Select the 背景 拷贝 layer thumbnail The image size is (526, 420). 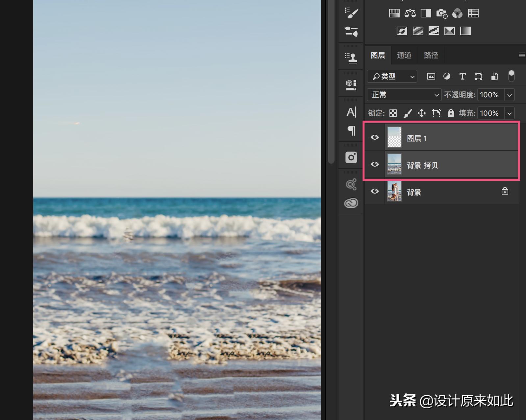394,164
